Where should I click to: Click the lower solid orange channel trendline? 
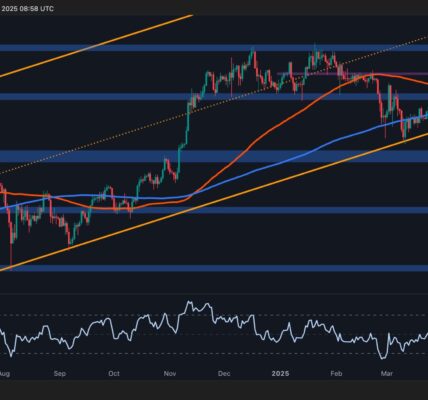(213, 201)
